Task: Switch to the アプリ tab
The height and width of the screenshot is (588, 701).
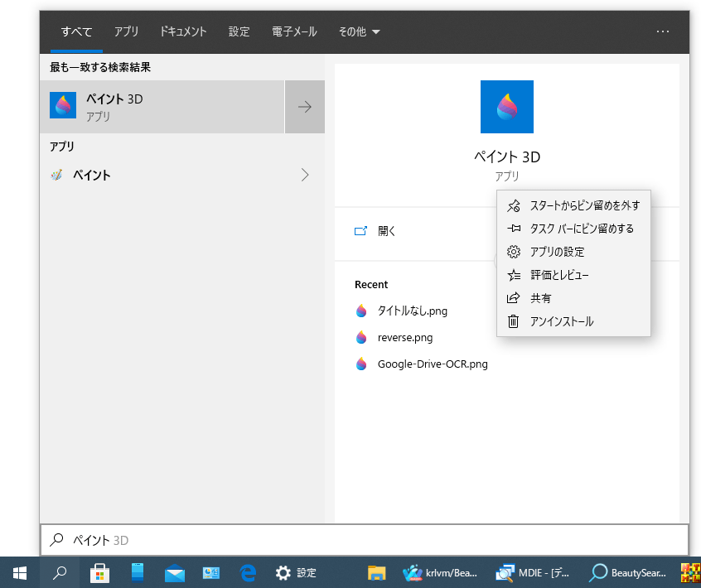Action: tap(126, 31)
